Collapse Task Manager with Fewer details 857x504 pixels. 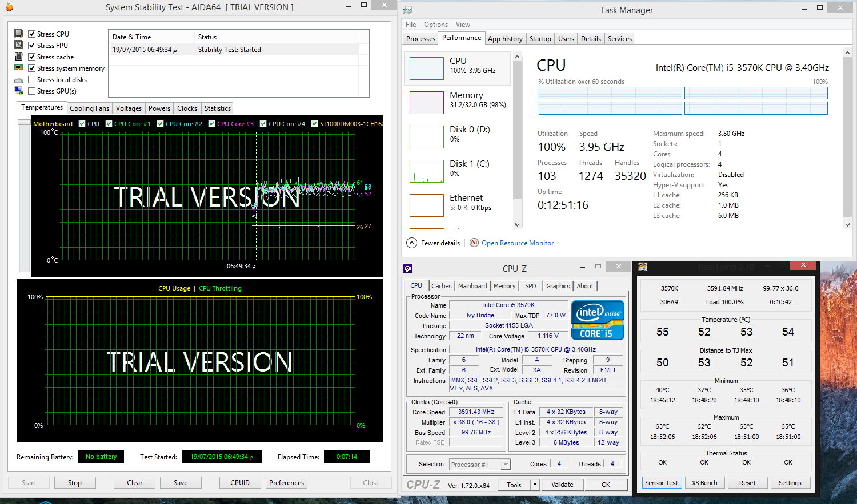[433, 243]
